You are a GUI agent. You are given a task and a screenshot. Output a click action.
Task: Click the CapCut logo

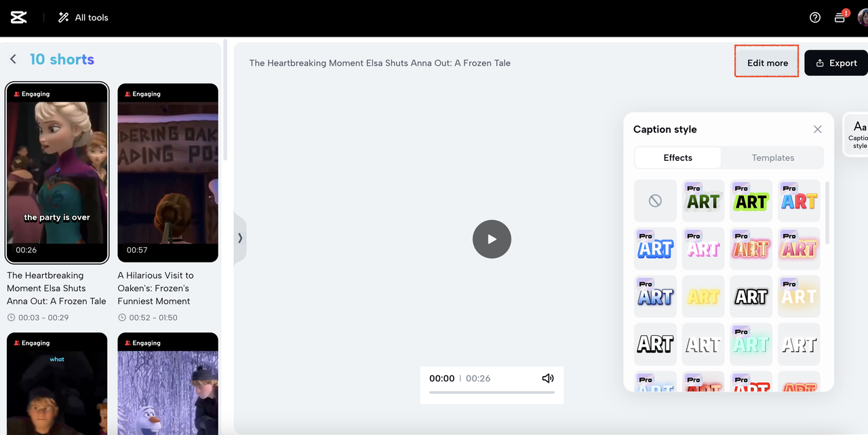pos(18,18)
